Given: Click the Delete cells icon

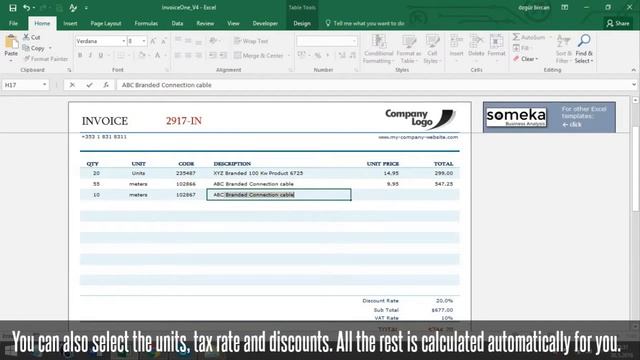Looking at the screenshot, I should (x=476, y=42).
